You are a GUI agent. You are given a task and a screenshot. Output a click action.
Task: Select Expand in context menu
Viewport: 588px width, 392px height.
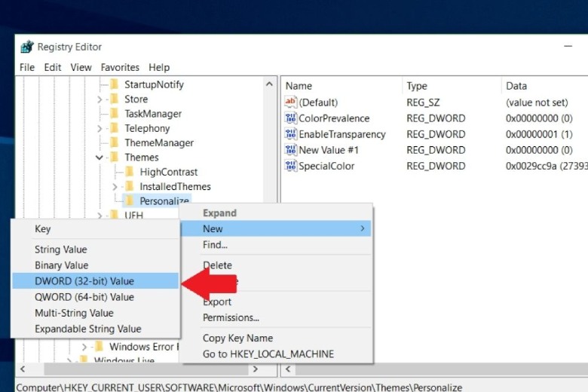276,213
